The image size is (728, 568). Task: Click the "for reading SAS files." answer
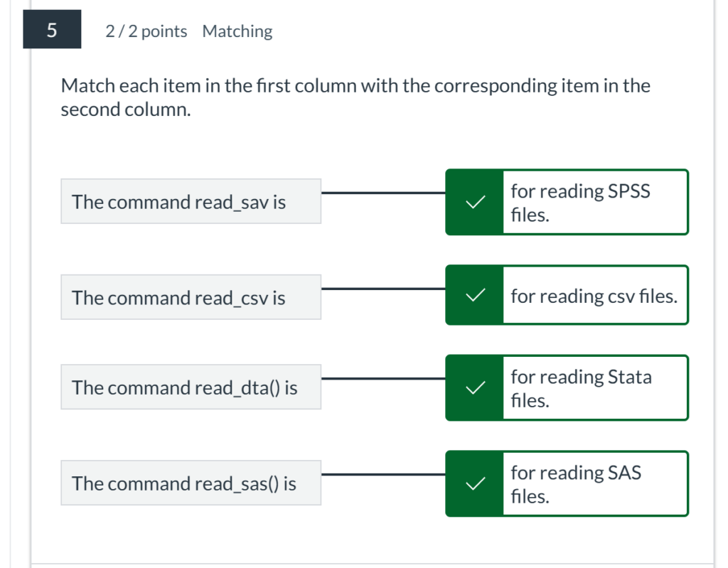tap(594, 483)
